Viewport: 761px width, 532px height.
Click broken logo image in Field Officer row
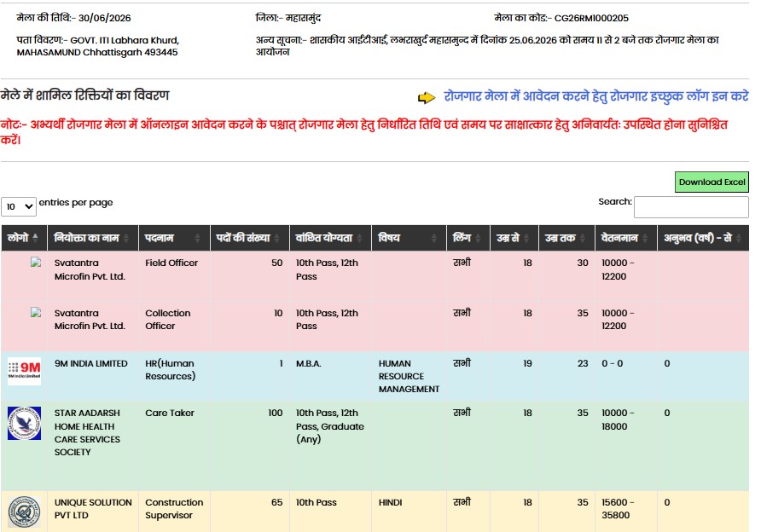point(36,263)
